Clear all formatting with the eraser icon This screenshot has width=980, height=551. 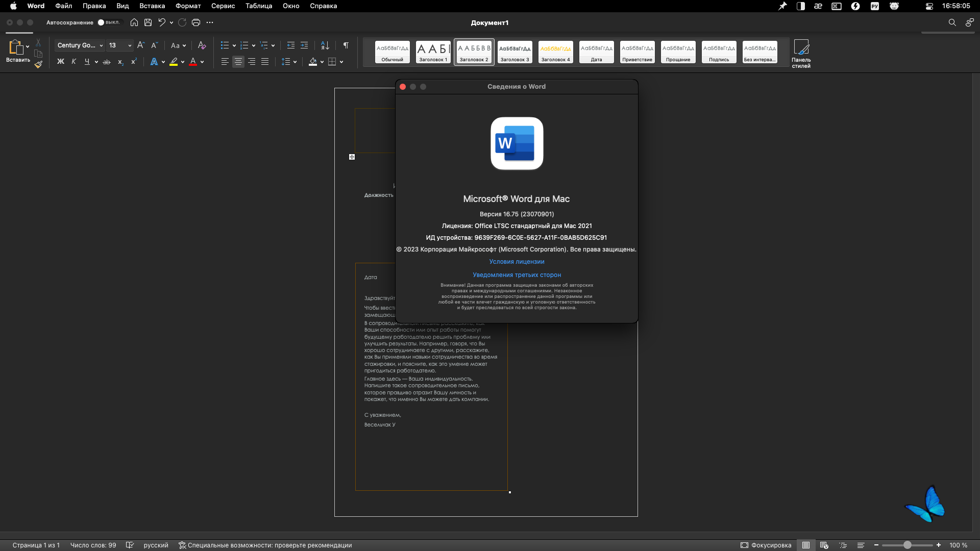coord(202,45)
